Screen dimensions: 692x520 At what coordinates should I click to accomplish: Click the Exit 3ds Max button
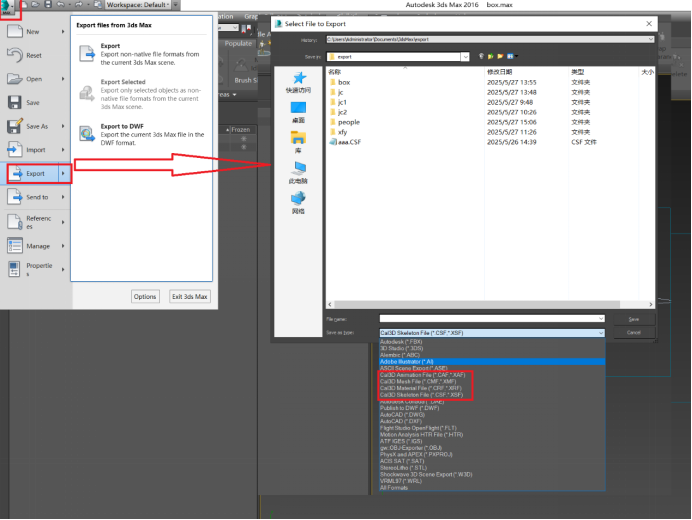click(190, 297)
